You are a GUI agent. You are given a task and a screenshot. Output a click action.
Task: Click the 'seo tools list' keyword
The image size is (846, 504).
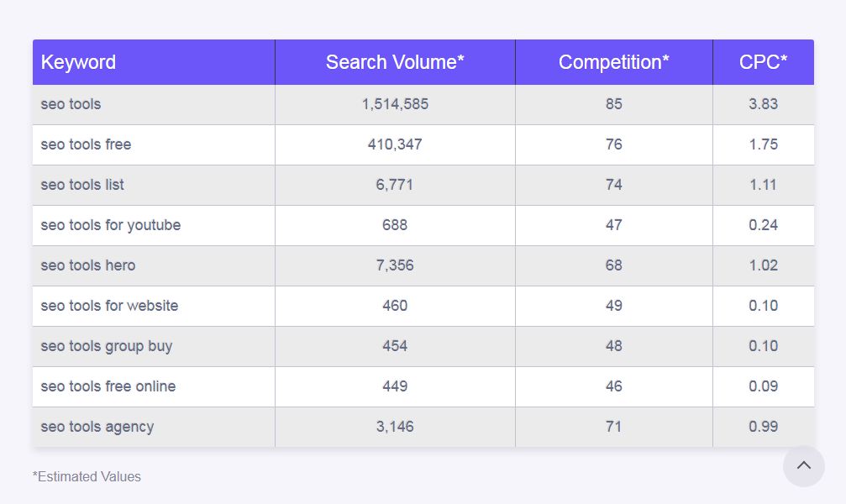coord(82,185)
